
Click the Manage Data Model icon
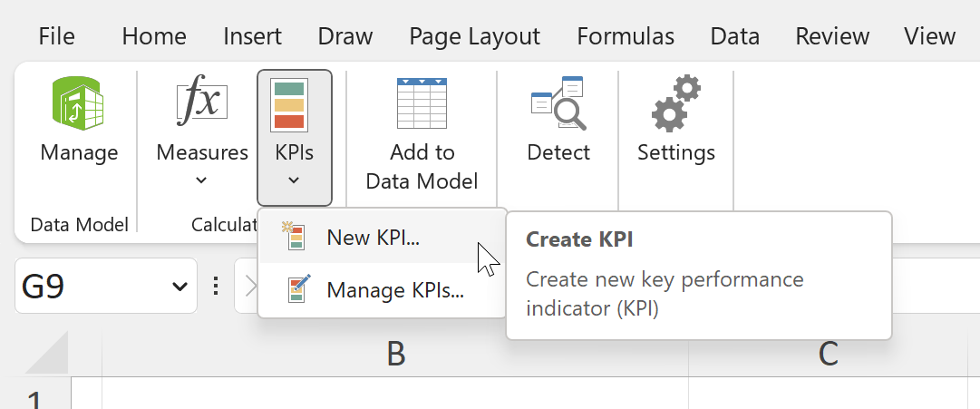[79, 102]
